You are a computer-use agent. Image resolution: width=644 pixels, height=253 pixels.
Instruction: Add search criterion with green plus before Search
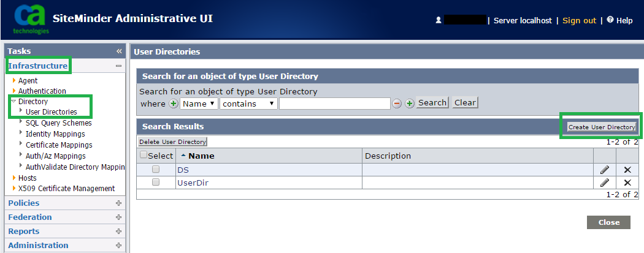pyautogui.click(x=410, y=104)
